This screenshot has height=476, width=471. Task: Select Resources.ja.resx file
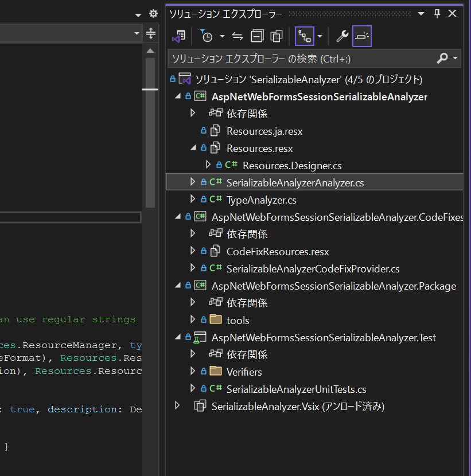[x=264, y=131]
